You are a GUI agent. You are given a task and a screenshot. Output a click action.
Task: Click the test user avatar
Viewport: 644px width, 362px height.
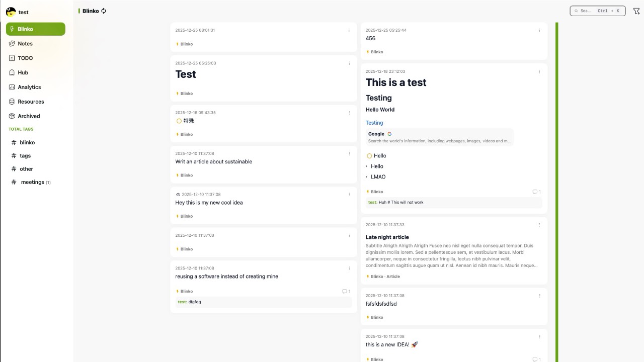tap(11, 12)
